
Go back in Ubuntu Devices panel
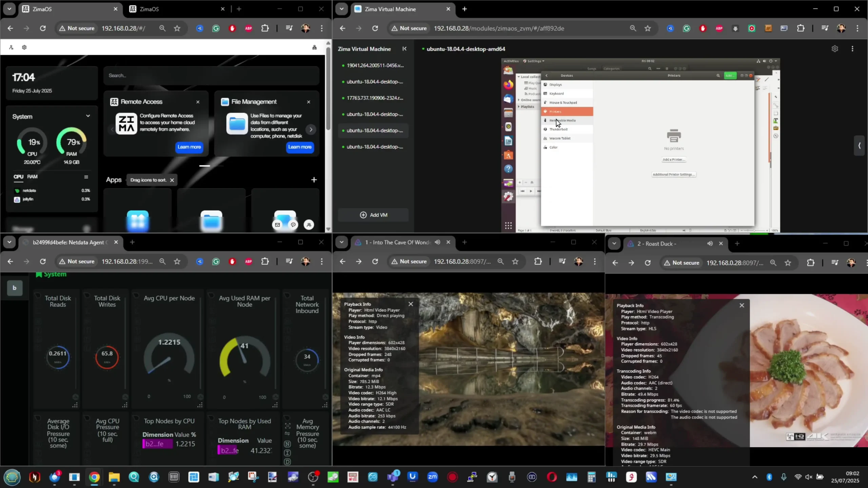[546, 76]
